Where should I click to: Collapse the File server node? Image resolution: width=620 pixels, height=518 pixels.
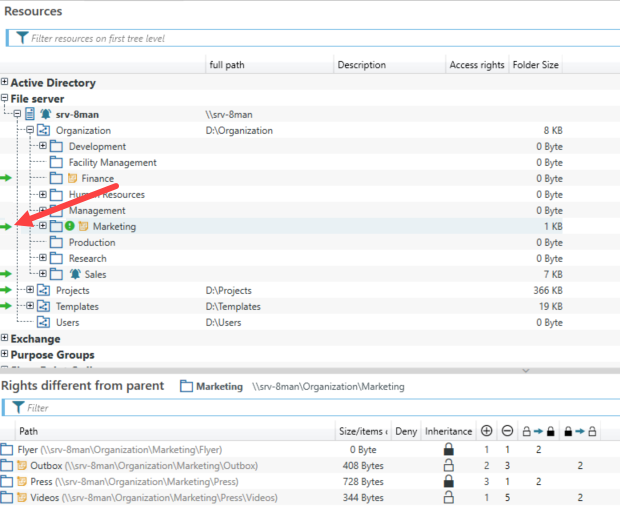(5, 99)
